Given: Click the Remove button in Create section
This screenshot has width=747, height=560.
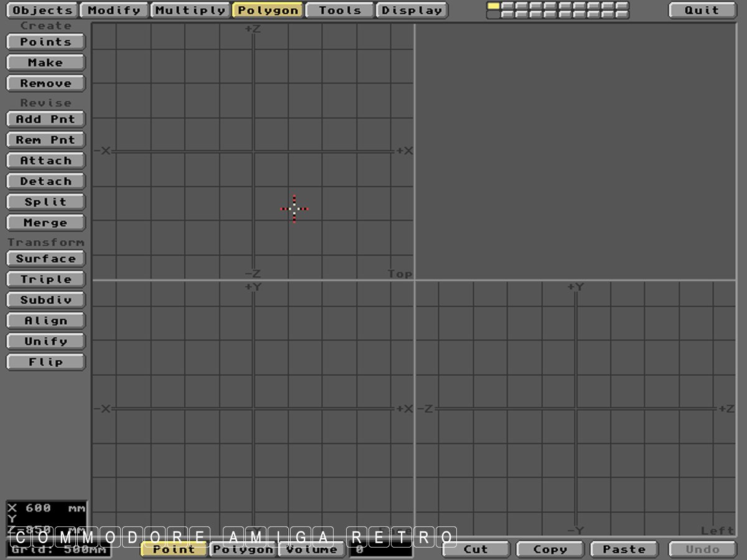Looking at the screenshot, I should click(x=45, y=83).
